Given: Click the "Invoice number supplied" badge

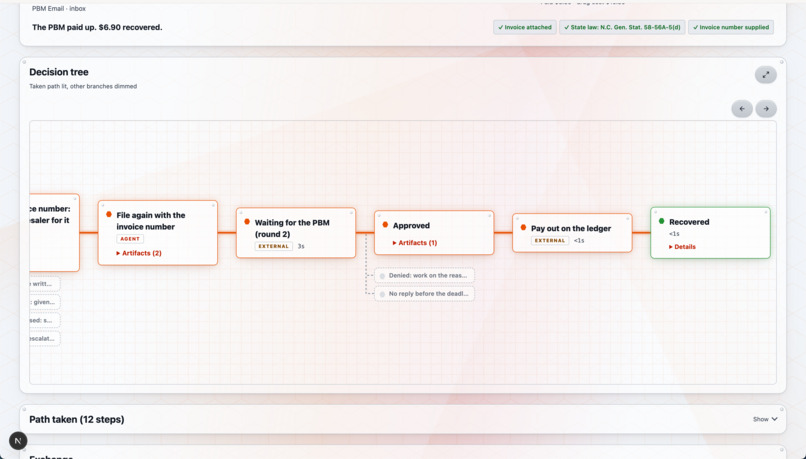Looking at the screenshot, I should pos(731,27).
